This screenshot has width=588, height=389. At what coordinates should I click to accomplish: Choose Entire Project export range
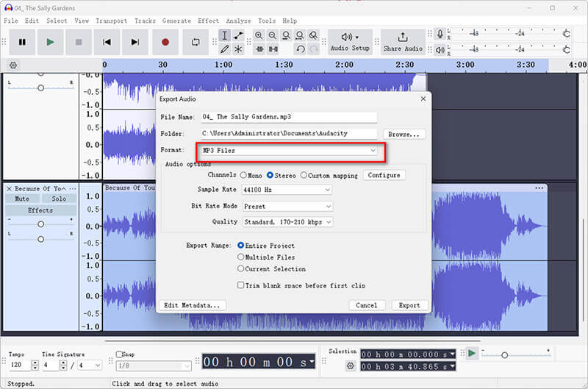(x=241, y=246)
